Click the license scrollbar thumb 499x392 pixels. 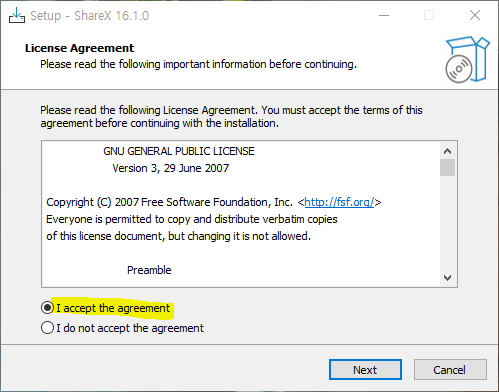pos(447,168)
